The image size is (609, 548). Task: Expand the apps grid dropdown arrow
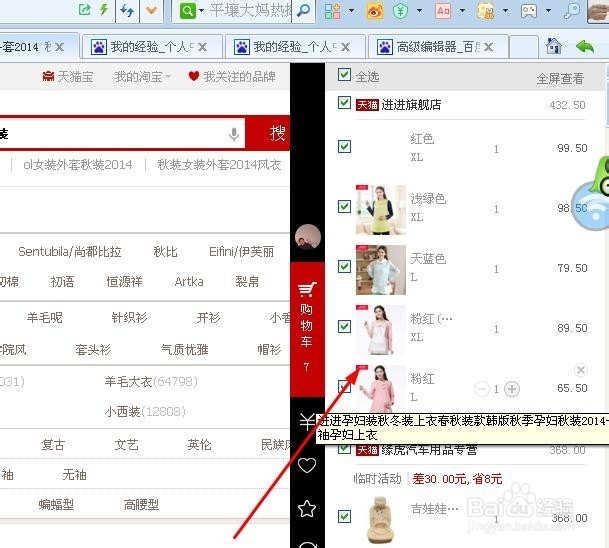pos(351,11)
